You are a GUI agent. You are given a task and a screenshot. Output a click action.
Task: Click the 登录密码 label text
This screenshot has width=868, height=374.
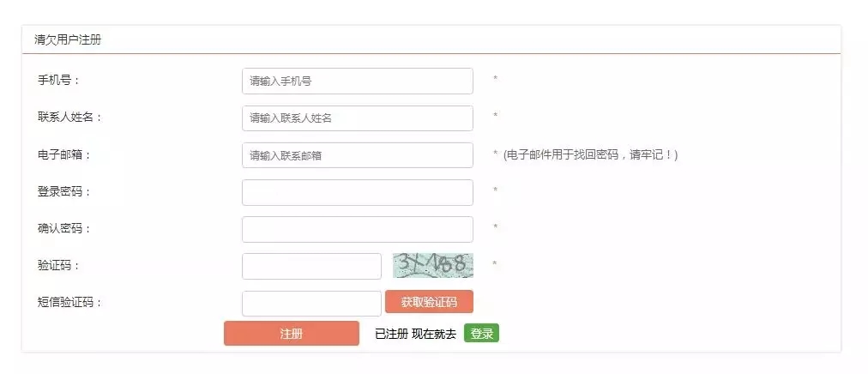[64, 192]
